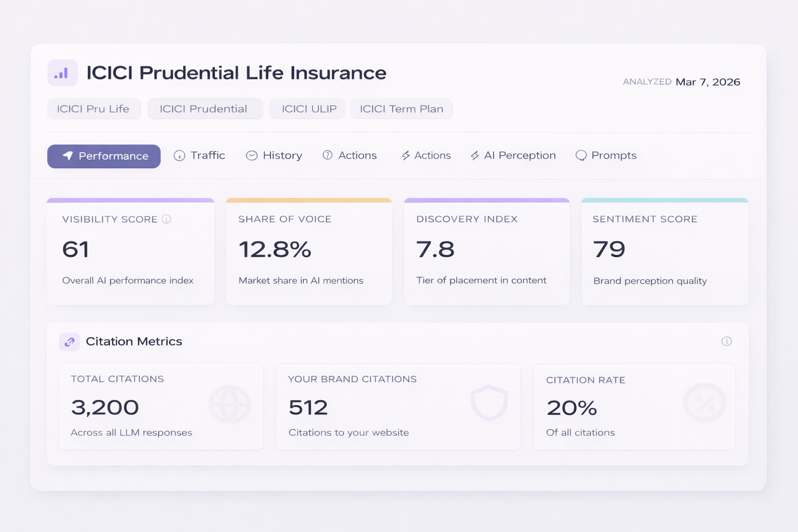Switch to the Traffic tab
The height and width of the screenshot is (532, 798).
(x=199, y=155)
